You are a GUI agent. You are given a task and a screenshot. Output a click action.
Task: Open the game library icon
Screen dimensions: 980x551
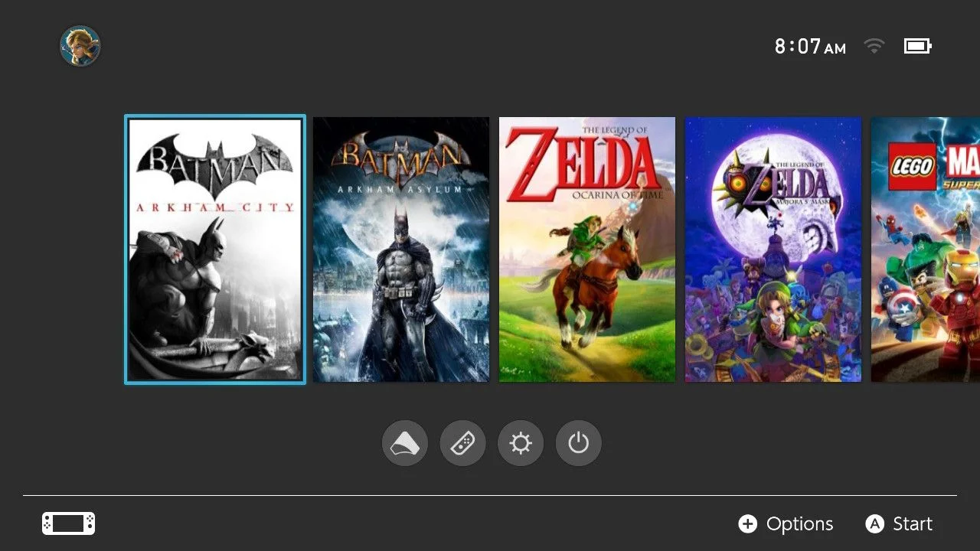404,443
